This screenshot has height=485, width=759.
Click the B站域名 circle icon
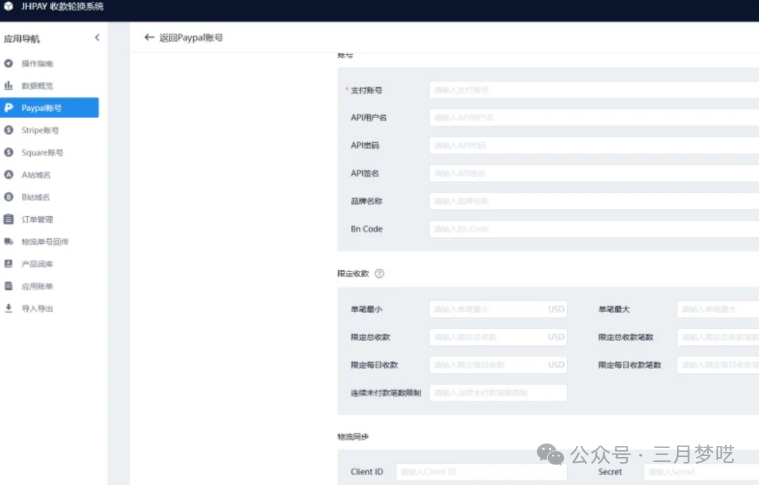8,197
